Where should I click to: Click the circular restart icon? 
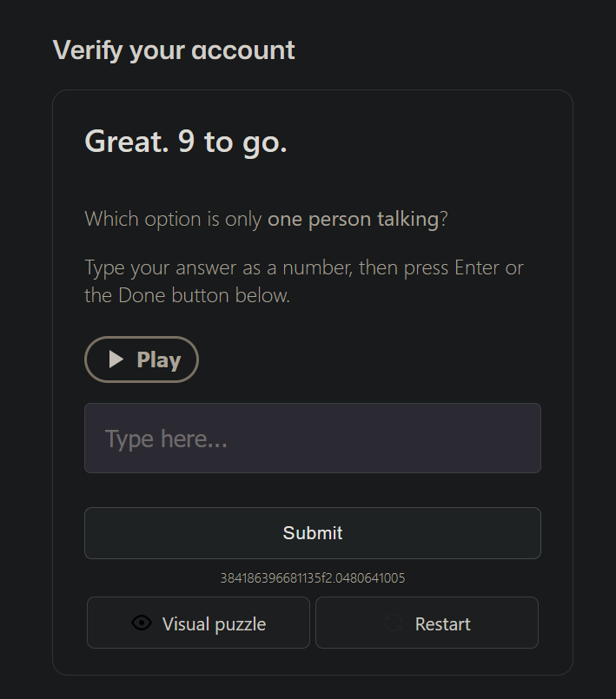point(393,623)
